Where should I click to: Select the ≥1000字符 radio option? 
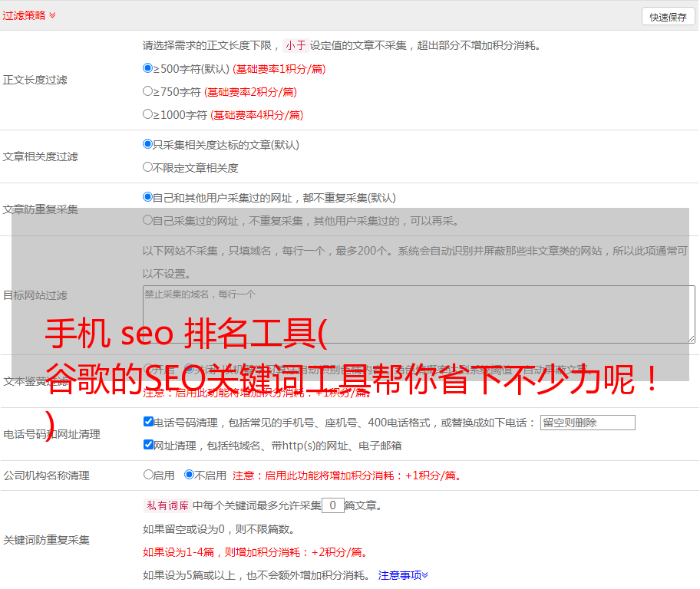pos(148,114)
